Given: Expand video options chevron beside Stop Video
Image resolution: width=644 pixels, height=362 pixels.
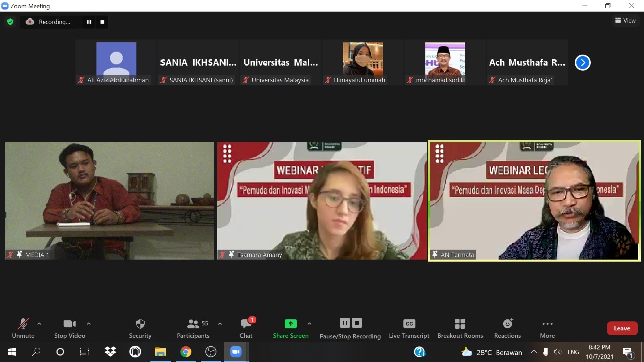Looking at the screenshot, I should [x=89, y=324].
